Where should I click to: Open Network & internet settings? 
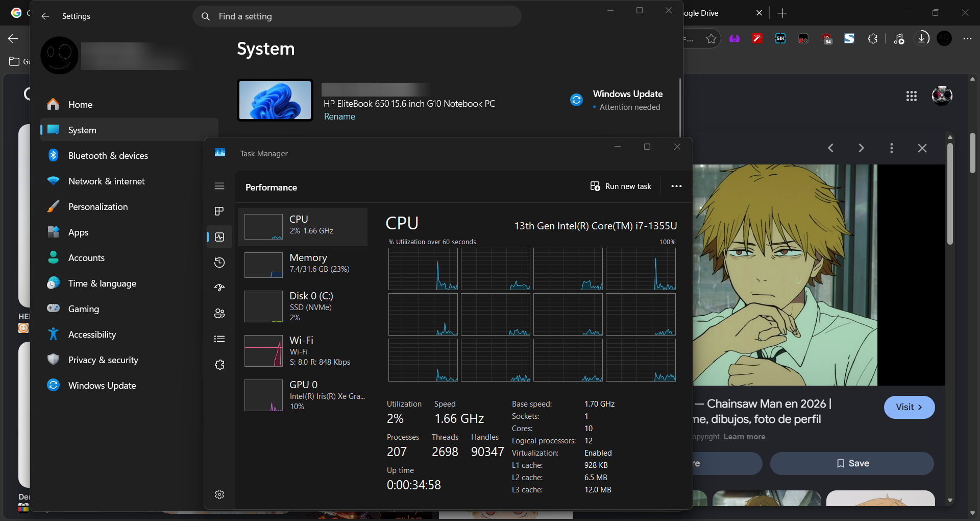tap(129, 181)
